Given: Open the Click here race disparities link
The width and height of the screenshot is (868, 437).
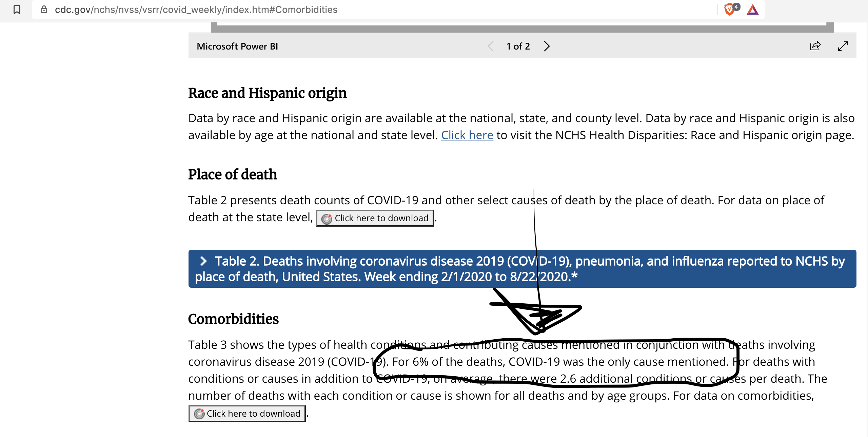Looking at the screenshot, I should [467, 135].
